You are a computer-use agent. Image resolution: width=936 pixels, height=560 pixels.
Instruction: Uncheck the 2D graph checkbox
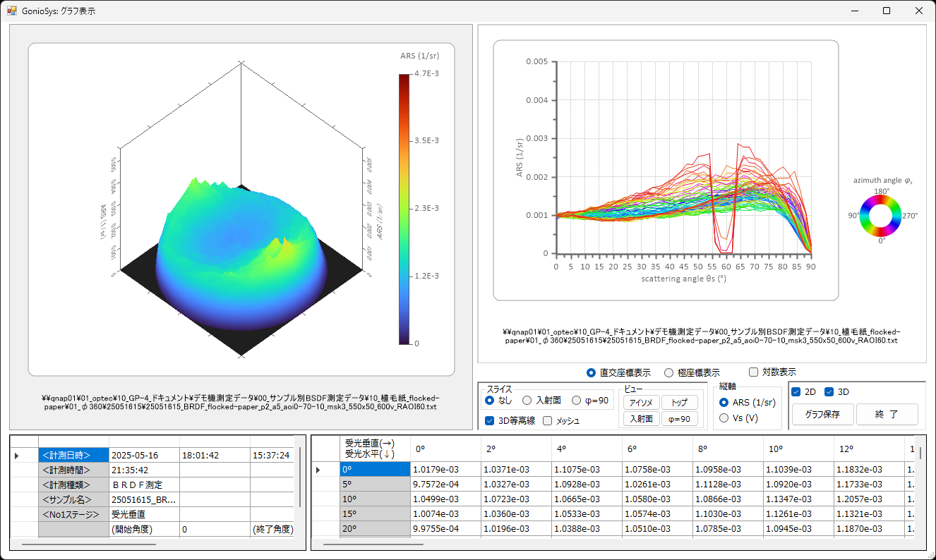(796, 392)
